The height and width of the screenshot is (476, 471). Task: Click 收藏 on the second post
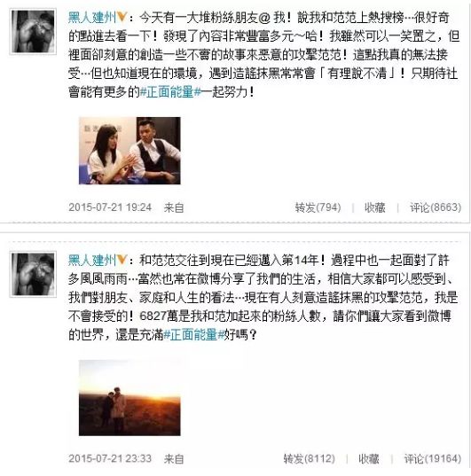(369, 458)
